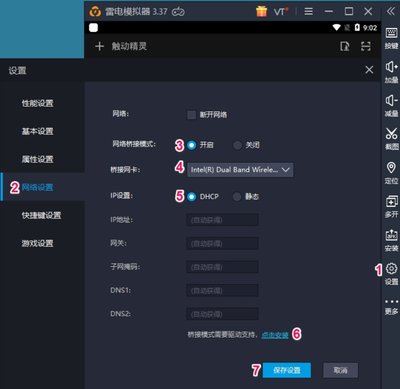Click the no-SIM signal icon in status bar
The width and height of the screenshot is (400, 389).
(x=347, y=28)
